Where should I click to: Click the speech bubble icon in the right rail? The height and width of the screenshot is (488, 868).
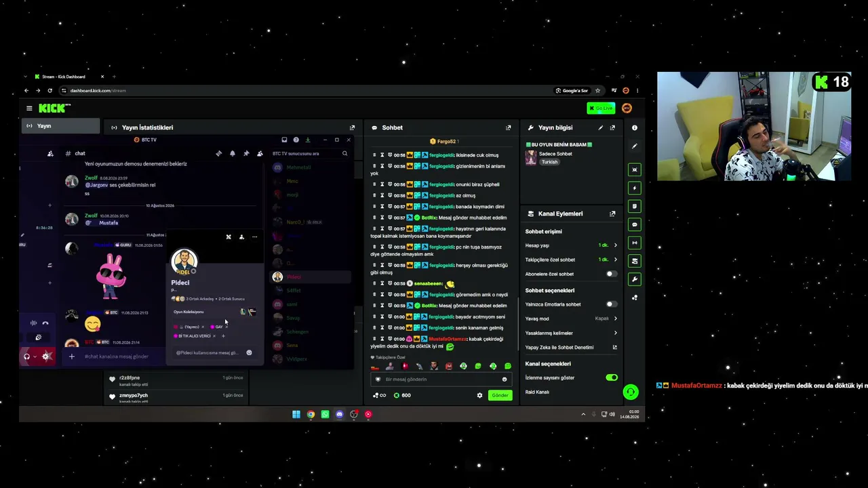click(x=635, y=224)
